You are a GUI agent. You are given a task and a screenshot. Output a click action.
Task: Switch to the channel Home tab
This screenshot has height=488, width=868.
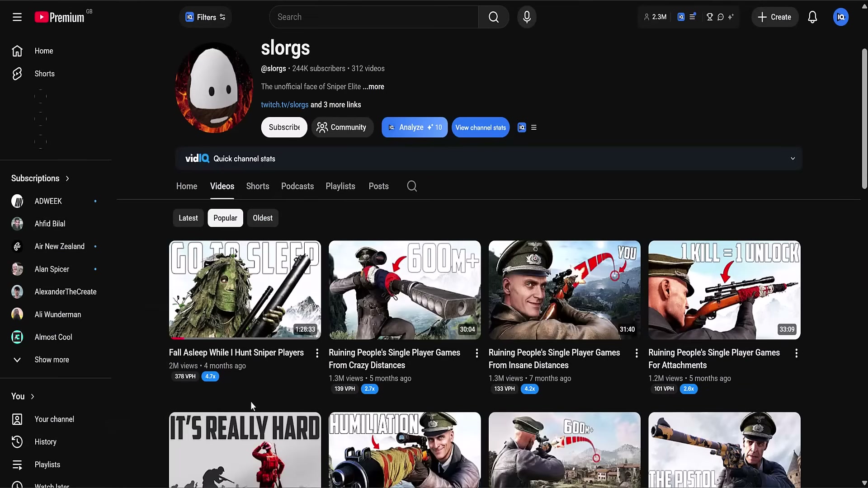(187, 186)
